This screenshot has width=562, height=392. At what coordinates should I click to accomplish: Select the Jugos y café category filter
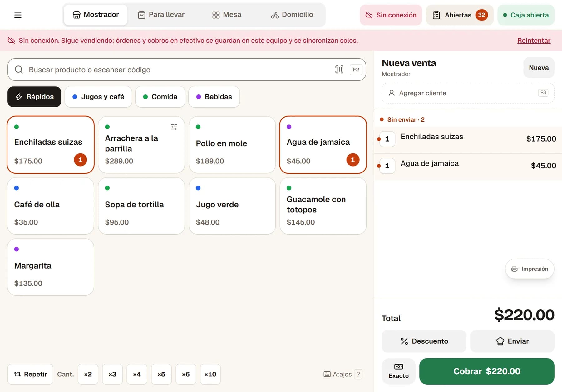click(x=98, y=97)
